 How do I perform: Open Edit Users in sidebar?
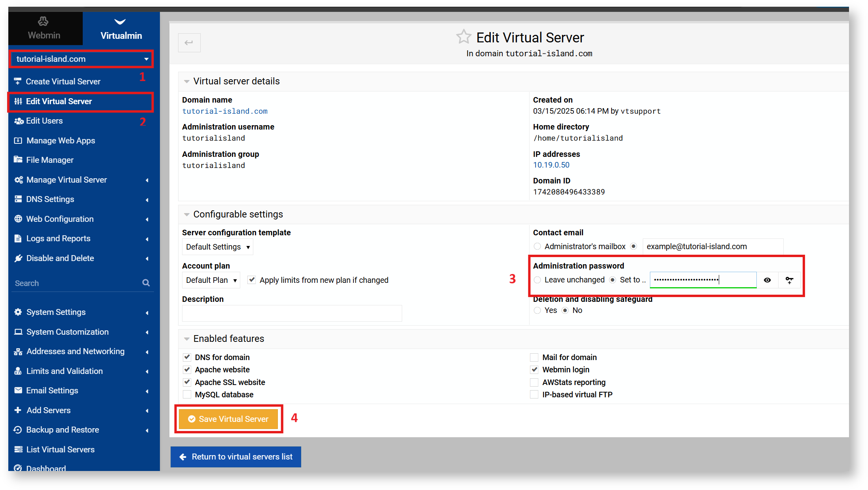click(44, 121)
